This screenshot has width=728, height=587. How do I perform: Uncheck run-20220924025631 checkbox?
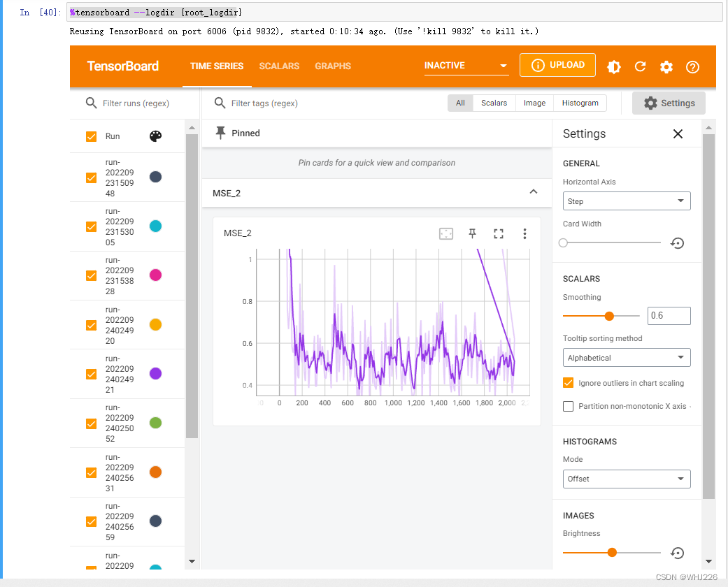91,472
